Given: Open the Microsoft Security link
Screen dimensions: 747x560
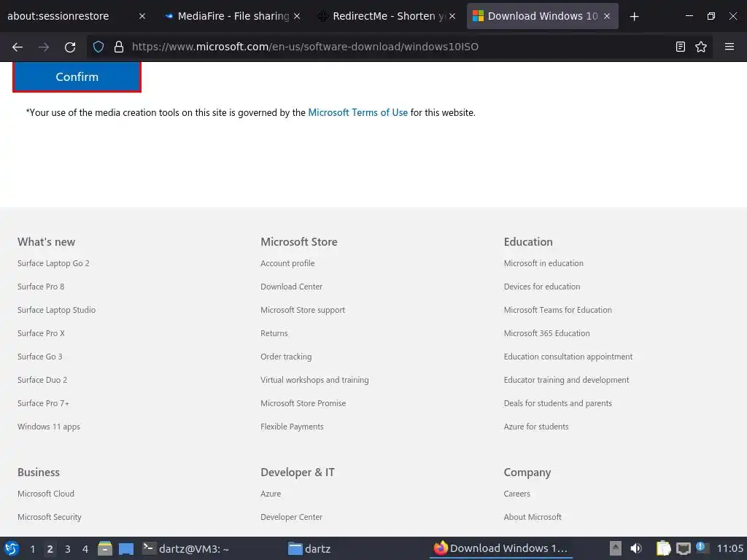Looking at the screenshot, I should pos(50,517).
